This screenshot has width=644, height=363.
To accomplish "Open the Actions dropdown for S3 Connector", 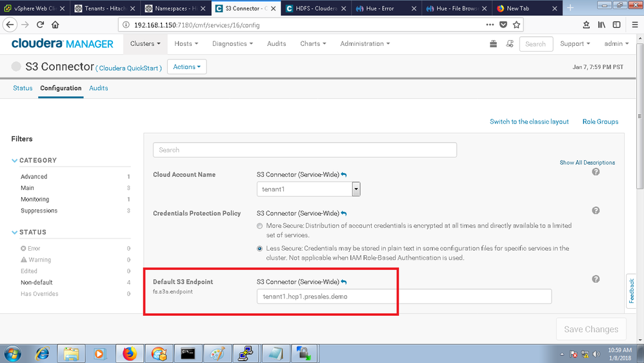I will [x=187, y=67].
